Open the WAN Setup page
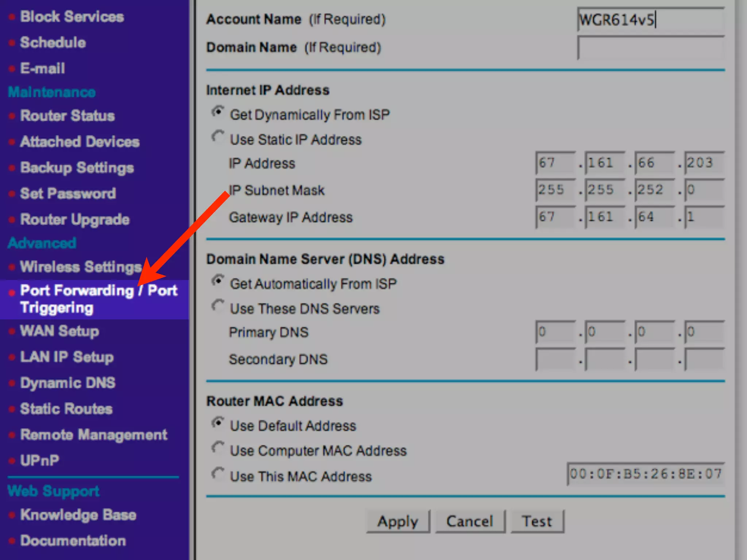 point(59,331)
